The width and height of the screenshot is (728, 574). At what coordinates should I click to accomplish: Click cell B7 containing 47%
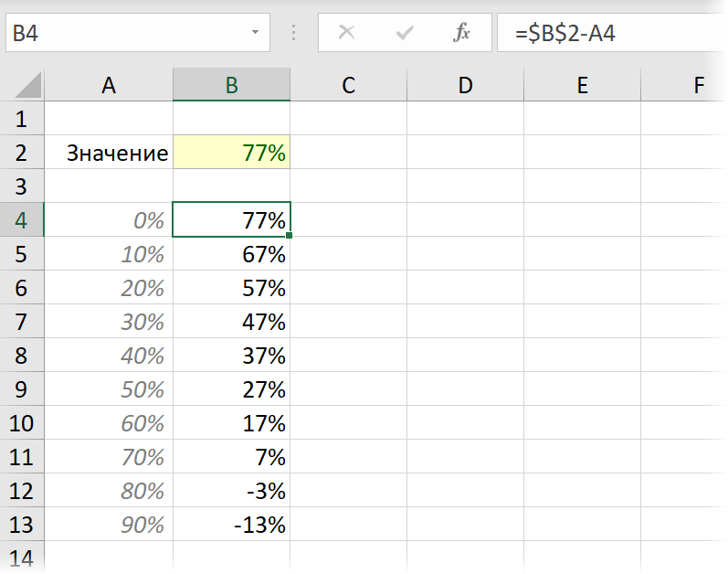pos(232,322)
